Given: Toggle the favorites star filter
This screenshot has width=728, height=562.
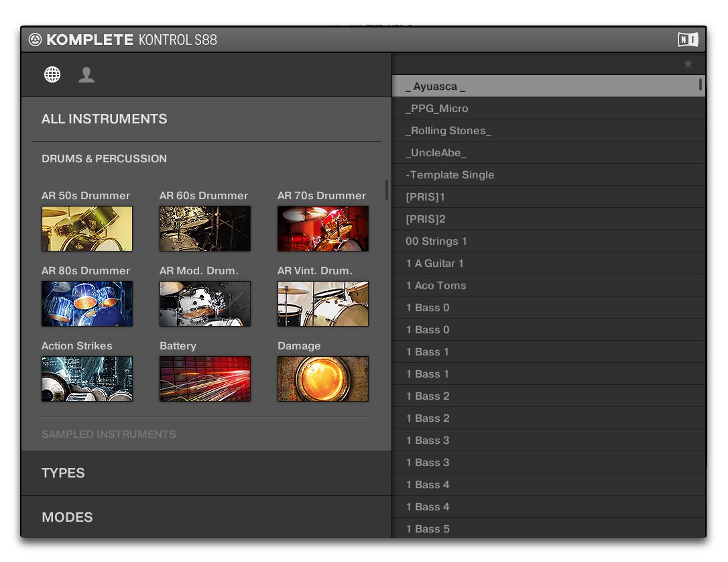Looking at the screenshot, I should 688,64.
